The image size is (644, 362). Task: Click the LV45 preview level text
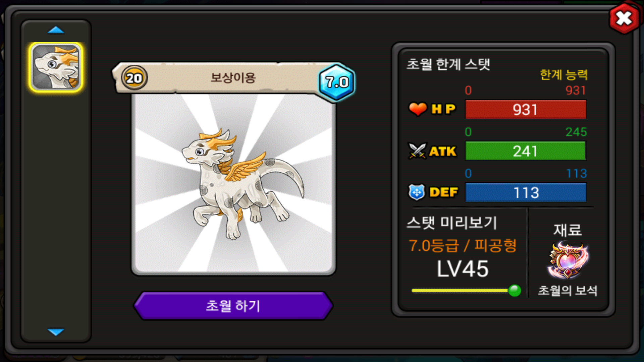[x=463, y=269]
